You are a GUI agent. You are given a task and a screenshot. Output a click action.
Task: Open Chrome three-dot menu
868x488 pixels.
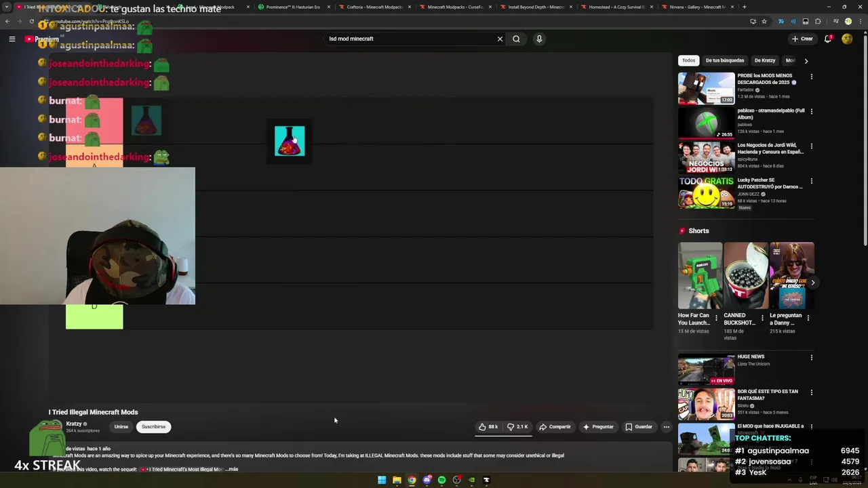coord(861,21)
